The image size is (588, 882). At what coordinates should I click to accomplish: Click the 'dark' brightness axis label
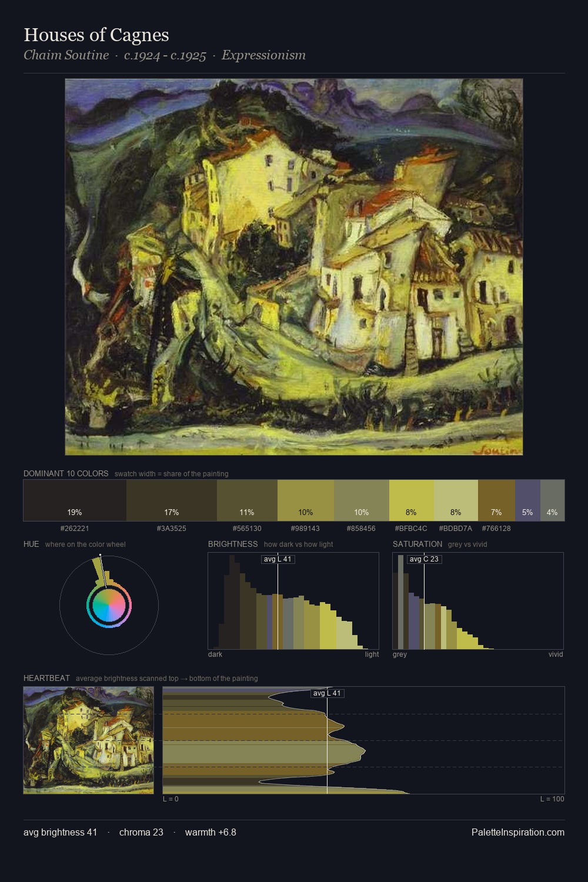click(x=215, y=654)
